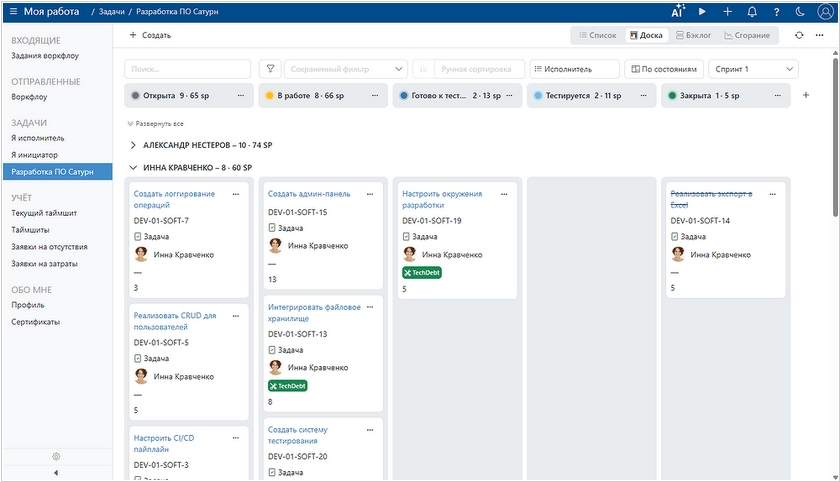This screenshot has width=840, height=482.
Task: Open the user profile avatar icon
Action: [824, 11]
